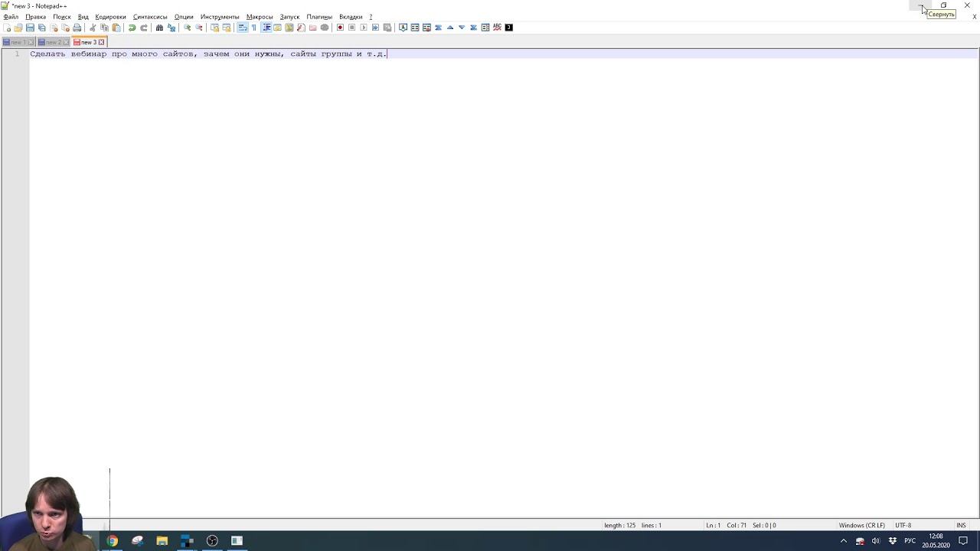Create a new document with toolbar icon
The height and width of the screenshot is (551, 980).
(x=7, y=28)
